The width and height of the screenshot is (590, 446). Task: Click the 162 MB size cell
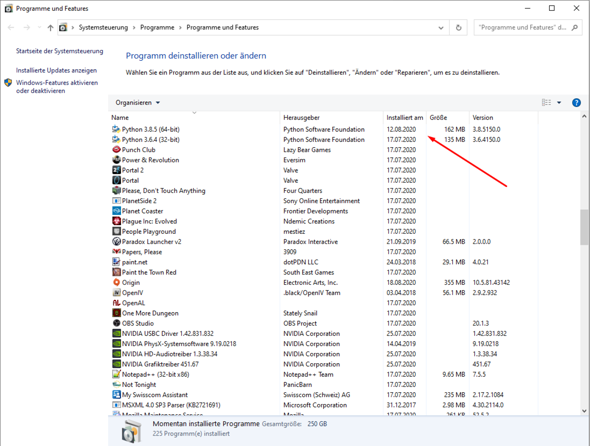click(x=455, y=129)
